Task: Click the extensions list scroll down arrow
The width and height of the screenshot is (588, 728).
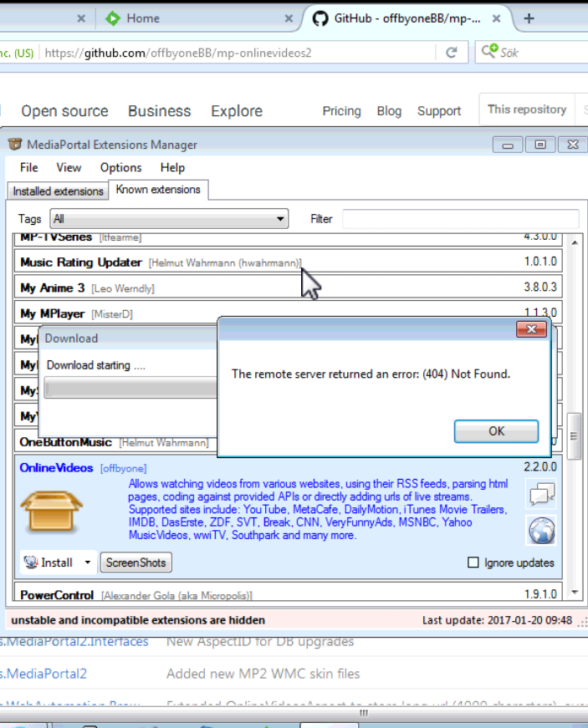Action: click(575, 592)
